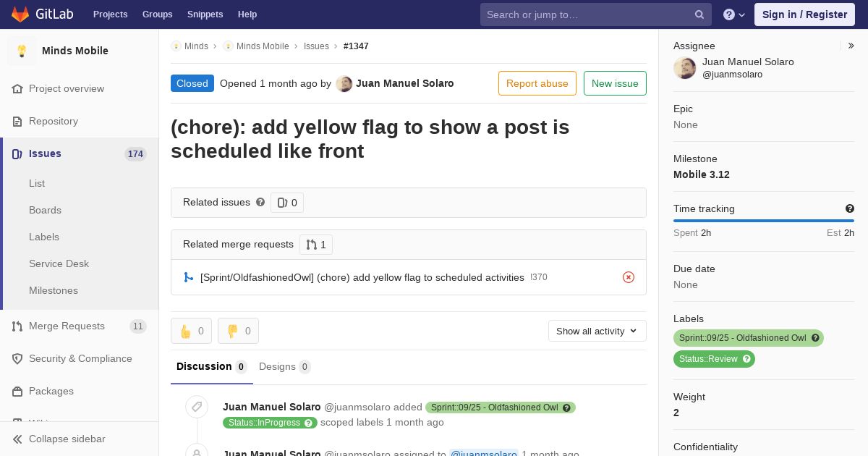This screenshot has height=456, width=868.
Task: Open Milestones under Issues
Action: click(x=54, y=290)
